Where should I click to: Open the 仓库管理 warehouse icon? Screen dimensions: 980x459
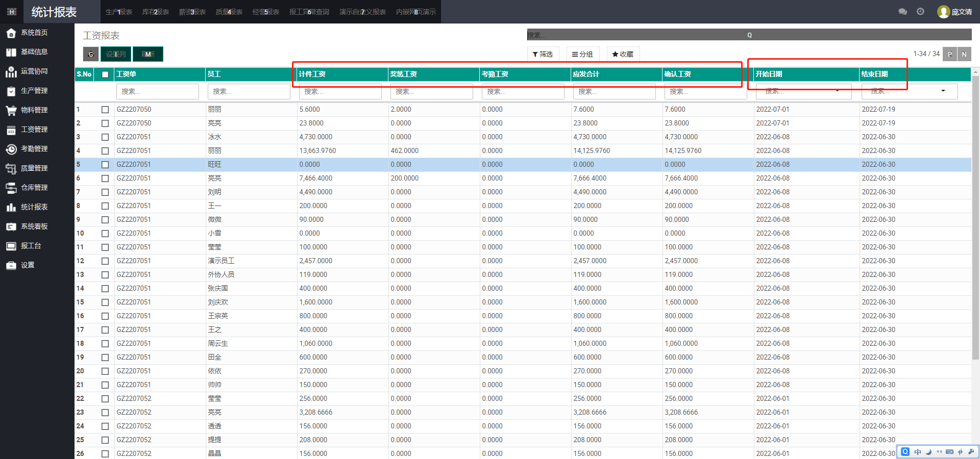click(x=11, y=188)
